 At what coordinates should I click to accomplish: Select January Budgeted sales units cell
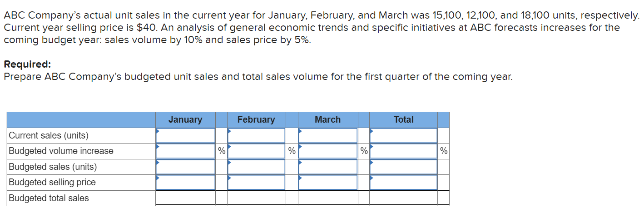[x=185, y=167]
